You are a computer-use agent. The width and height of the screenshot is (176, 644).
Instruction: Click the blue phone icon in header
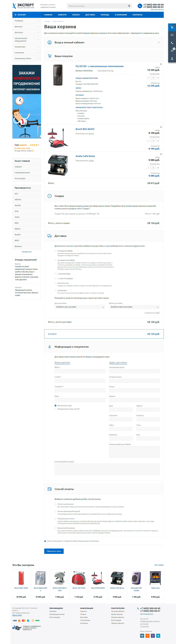click(140, 6)
